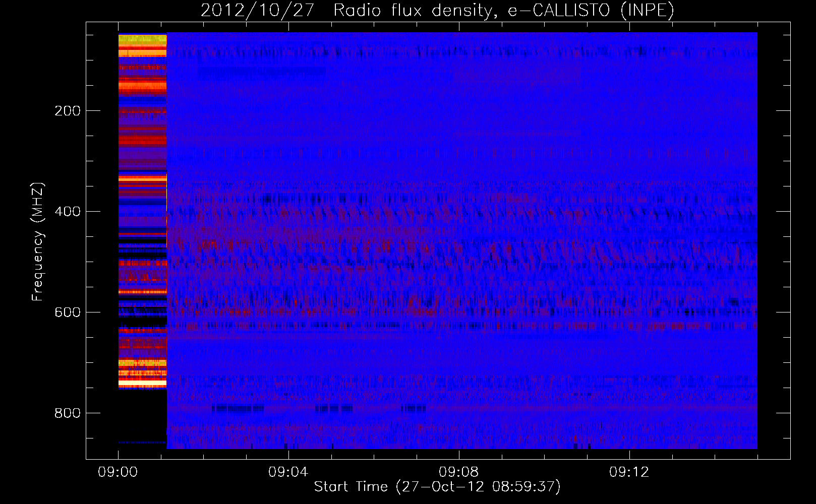Click the 09:00 time tick label
This screenshot has width=816, height=504.
(x=118, y=472)
